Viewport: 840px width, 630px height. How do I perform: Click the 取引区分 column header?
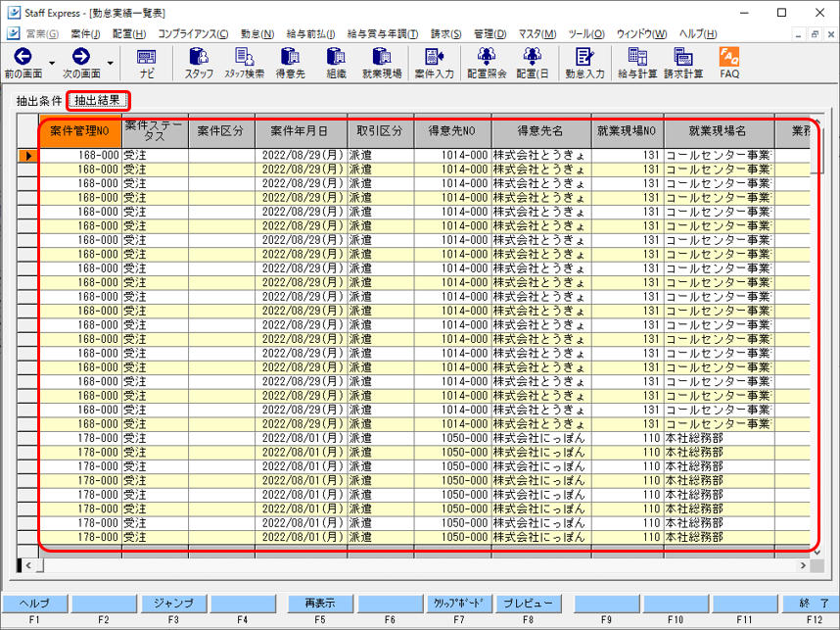pos(381,131)
